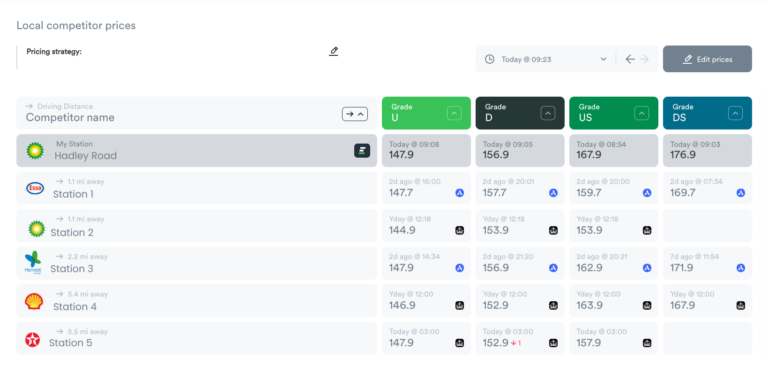Image resolution: width=768 pixels, height=373 pixels.
Task: Open the Today @ 09:23 time dropdown
Action: click(x=545, y=59)
